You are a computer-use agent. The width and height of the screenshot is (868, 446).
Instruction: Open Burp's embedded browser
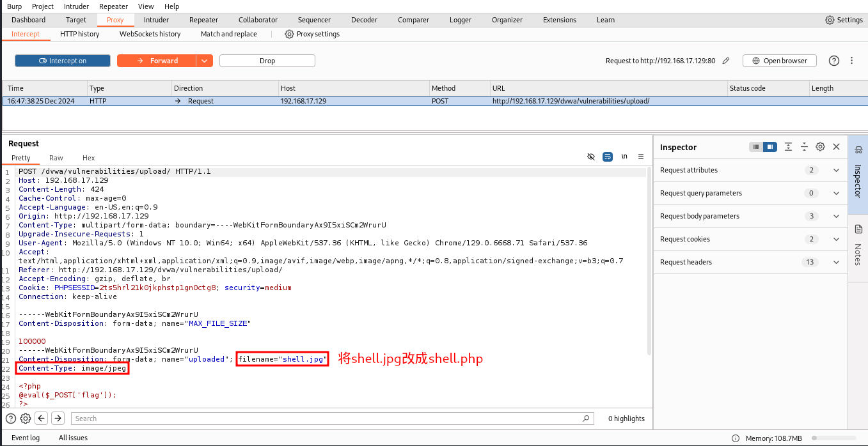tap(779, 61)
